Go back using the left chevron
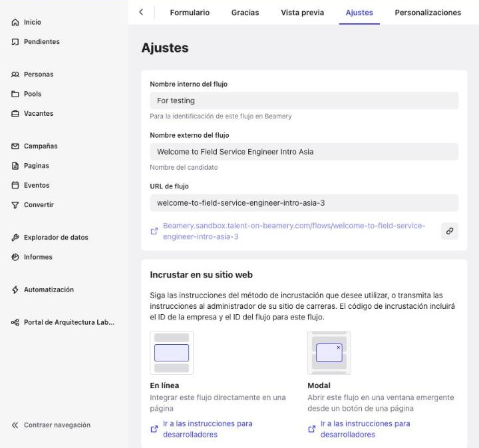 tap(141, 12)
